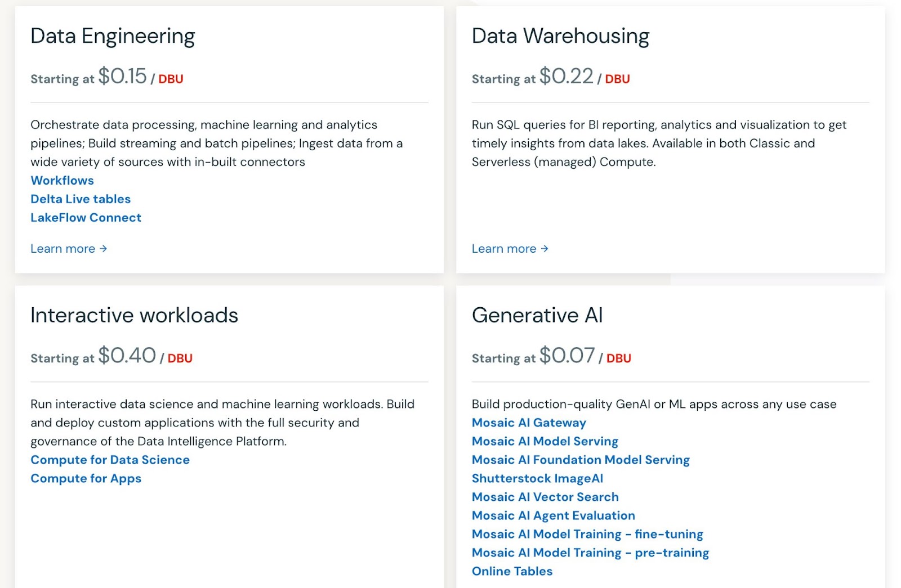This screenshot has height=588, width=901.
Task: Open the LakeFlow Connect link
Action: pyautogui.click(x=86, y=218)
